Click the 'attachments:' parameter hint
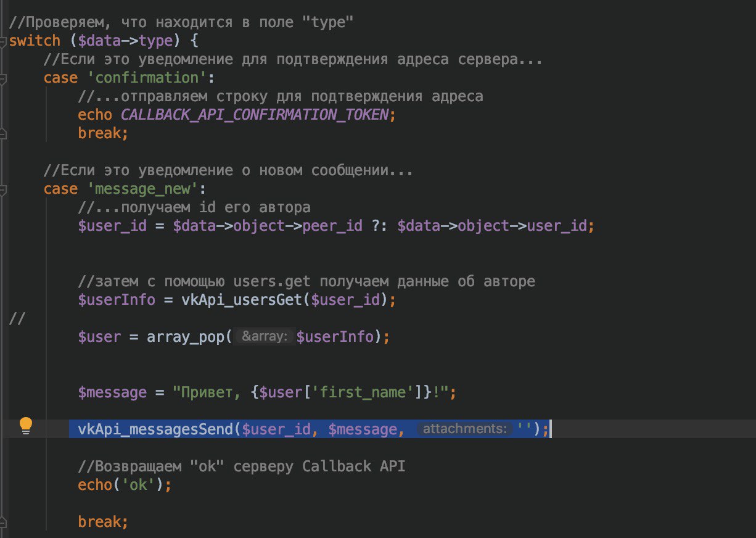The width and height of the screenshot is (756, 538). (x=466, y=430)
